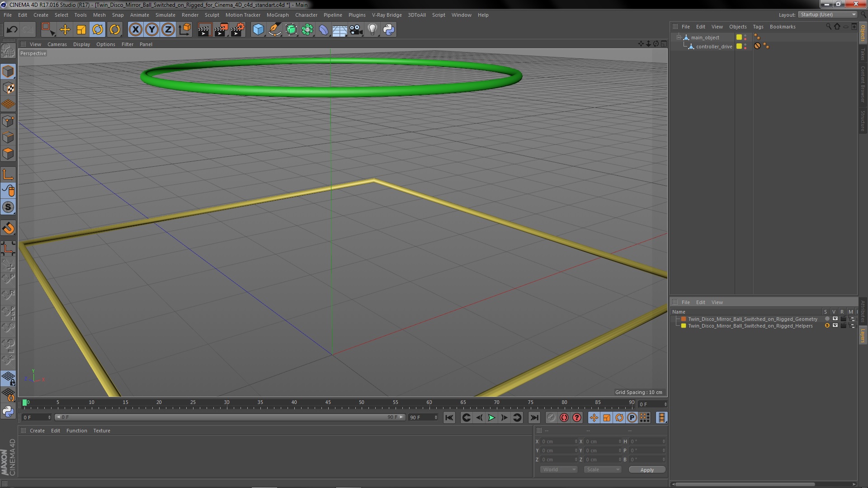The height and width of the screenshot is (488, 868).
Task: Add a Light object
Action: point(372,30)
